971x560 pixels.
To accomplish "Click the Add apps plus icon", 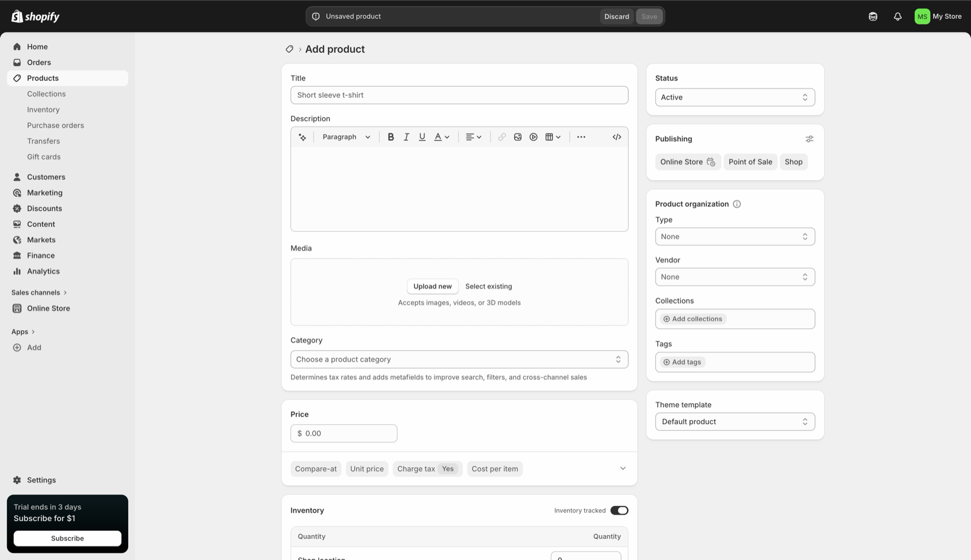I will pyautogui.click(x=17, y=348).
